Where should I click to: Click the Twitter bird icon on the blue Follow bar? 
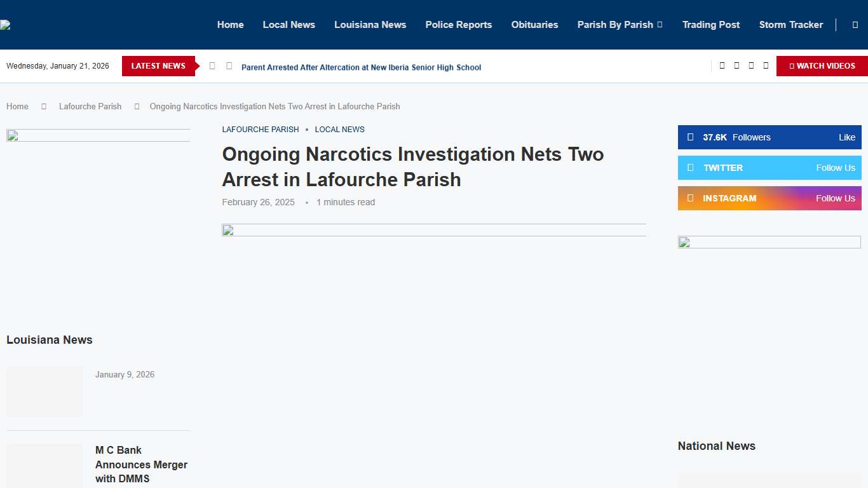pyautogui.click(x=692, y=168)
